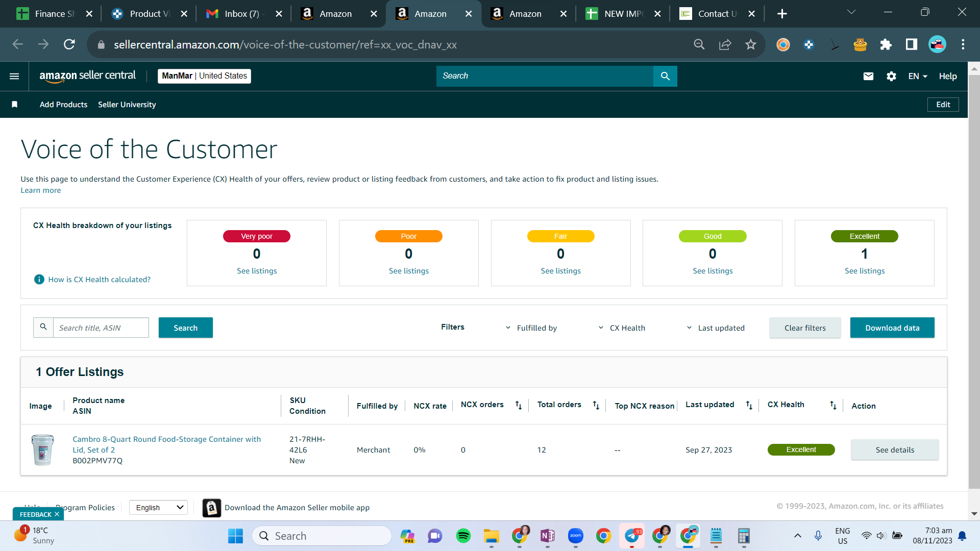Open Telegram from the taskbar

[x=632, y=536]
